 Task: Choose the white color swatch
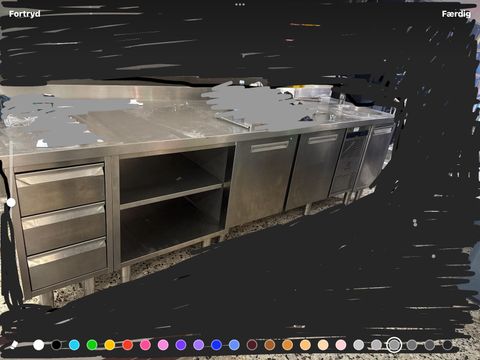coord(39,345)
